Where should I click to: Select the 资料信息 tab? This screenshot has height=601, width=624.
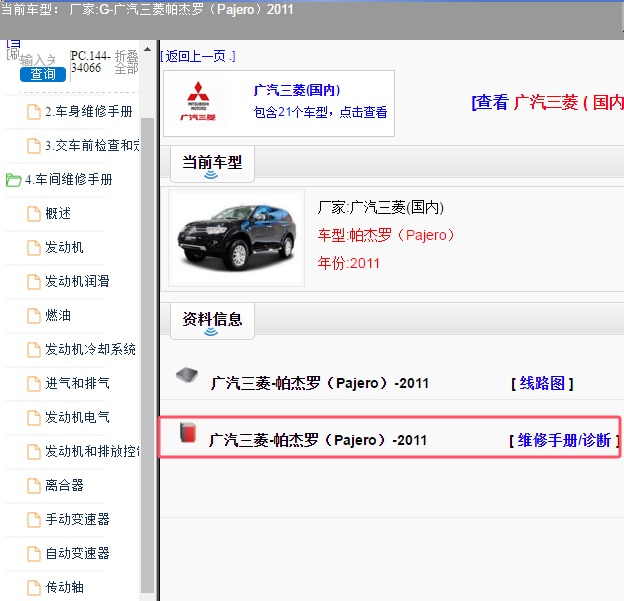212,321
